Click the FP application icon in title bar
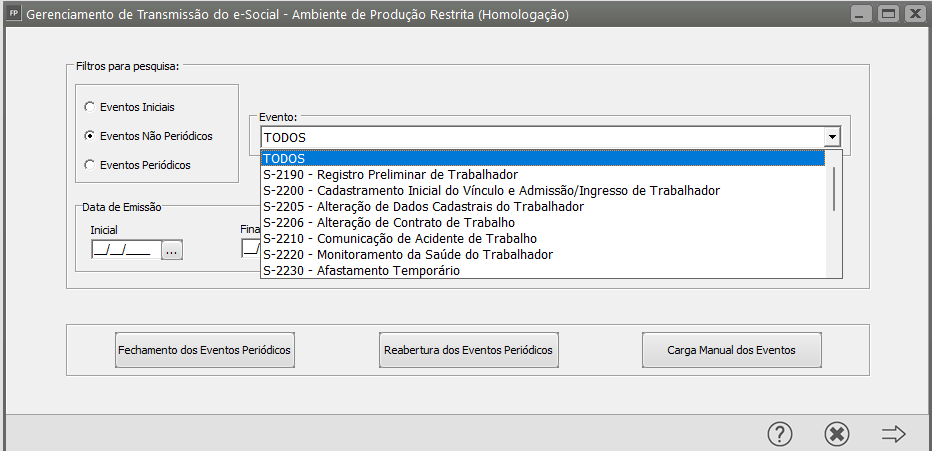Screen dimensions: 932x451 pos(14,15)
